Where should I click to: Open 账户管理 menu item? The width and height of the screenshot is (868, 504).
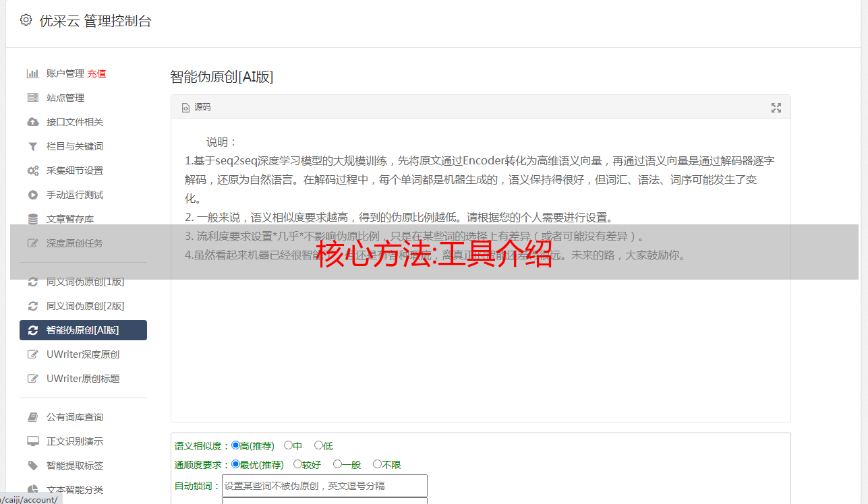coord(65,73)
